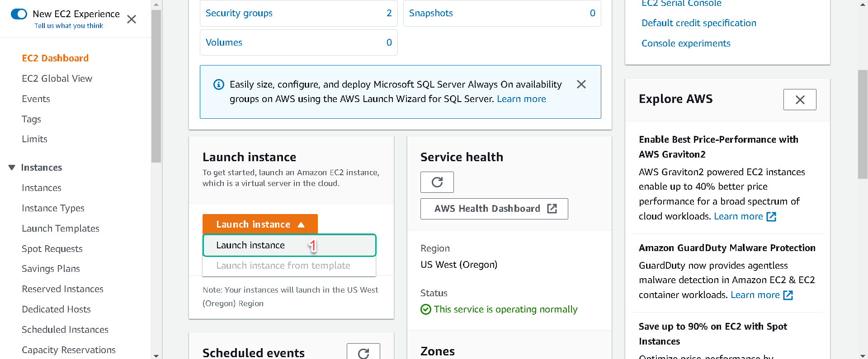The height and width of the screenshot is (359, 868).
Task: Open Scheduled Instances in sidebar
Action: pyautogui.click(x=65, y=330)
